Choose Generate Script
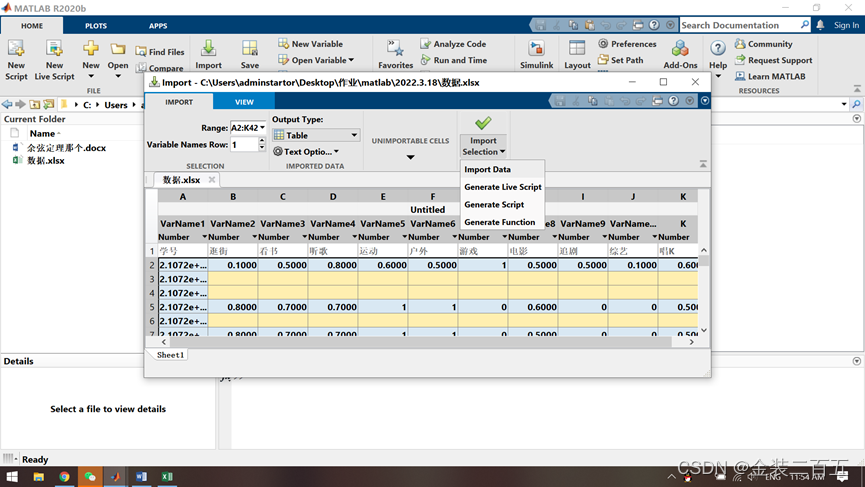865x487 pixels. tap(494, 205)
